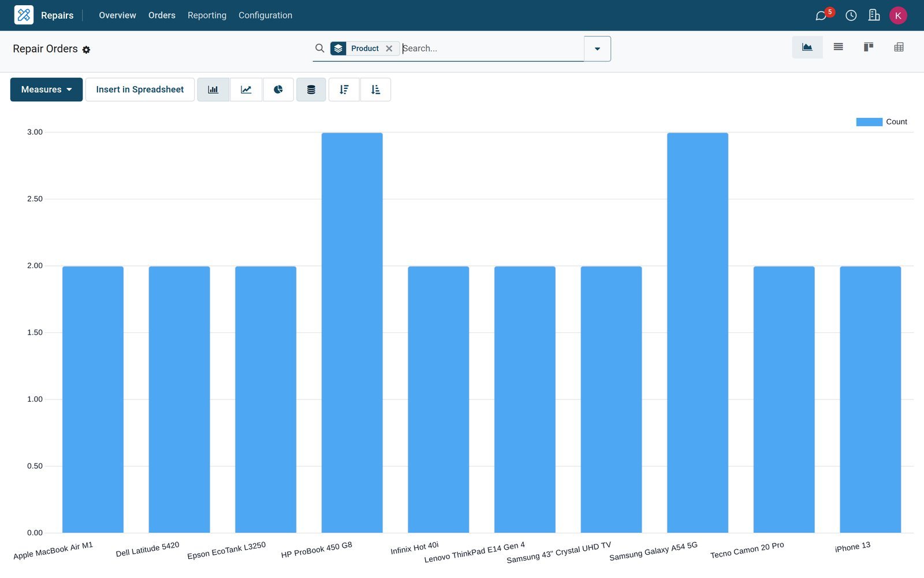This screenshot has height=578, width=924.
Task: Open the Orders menu
Action: click(x=162, y=16)
